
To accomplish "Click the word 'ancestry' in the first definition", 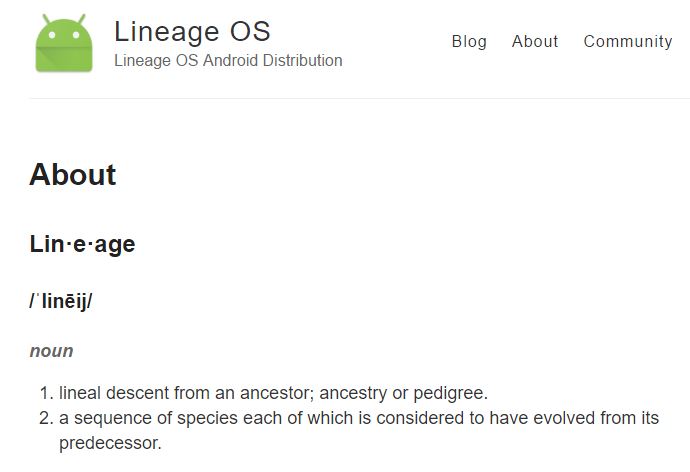I will (x=351, y=392).
